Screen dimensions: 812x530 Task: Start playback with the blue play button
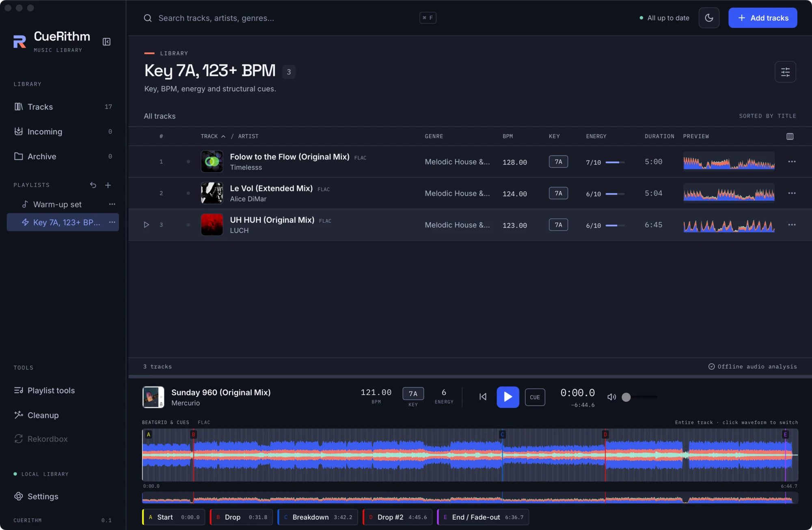tap(508, 397)
